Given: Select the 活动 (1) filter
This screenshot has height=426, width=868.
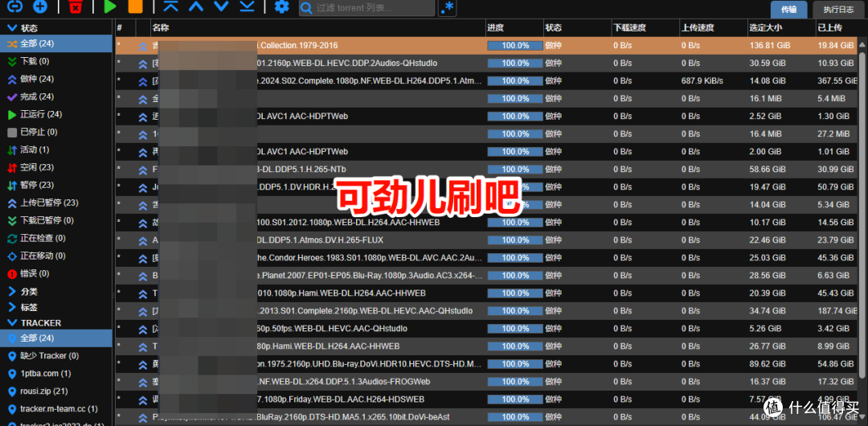Looking at the screenshot, I should point(56,150).
